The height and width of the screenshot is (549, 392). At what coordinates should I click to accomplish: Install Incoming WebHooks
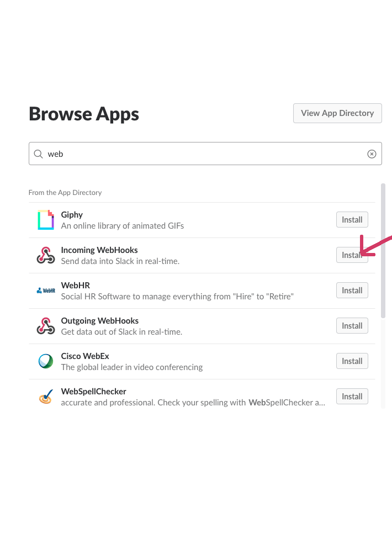352,255
